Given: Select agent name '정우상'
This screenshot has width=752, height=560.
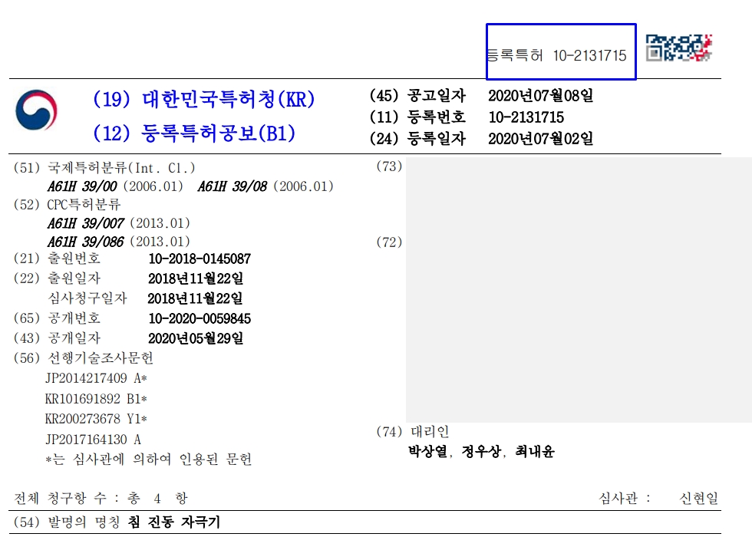Looking at the screenshot, I should pyautogui.click(x=481, y=451).
